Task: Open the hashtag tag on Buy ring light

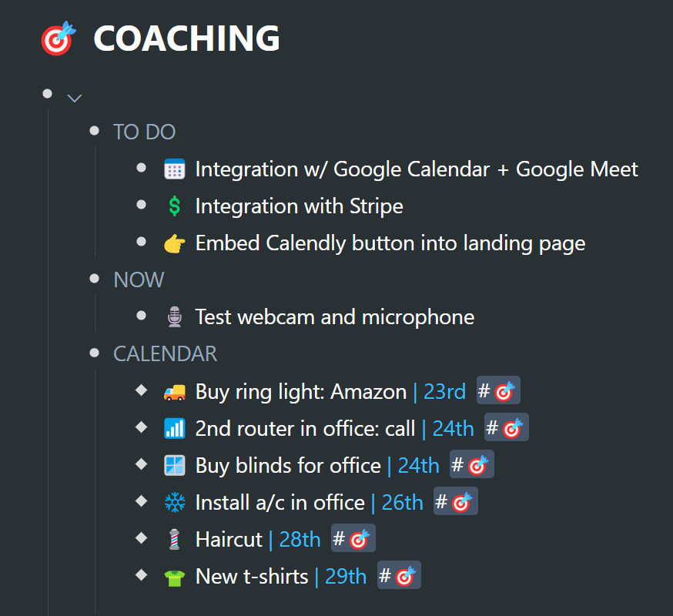Action: (498, 390)
